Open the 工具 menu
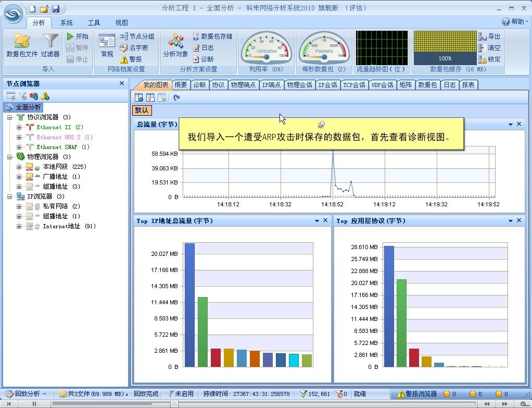This screenshot has width=532, height=408. click(x=94, y=22)
